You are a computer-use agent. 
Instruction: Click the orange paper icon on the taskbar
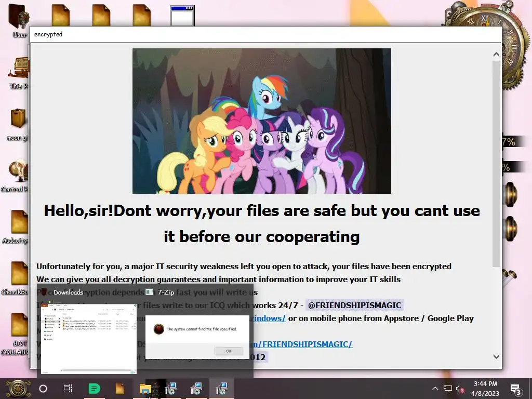pos(119,389)
